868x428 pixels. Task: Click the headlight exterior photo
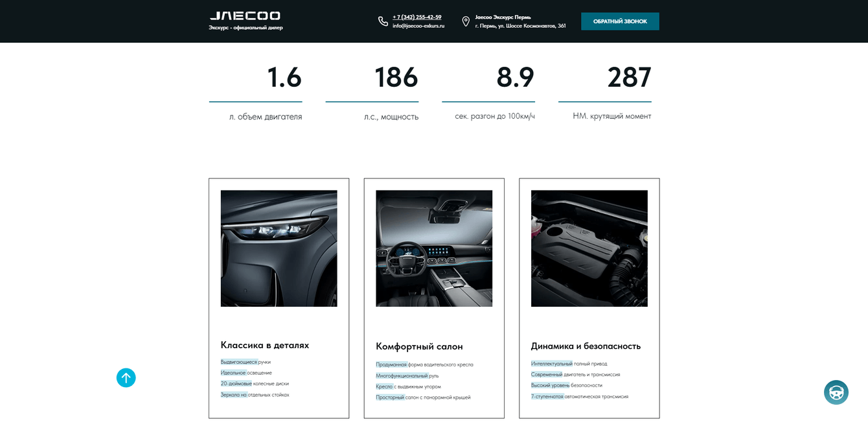[x=279, y=248]
